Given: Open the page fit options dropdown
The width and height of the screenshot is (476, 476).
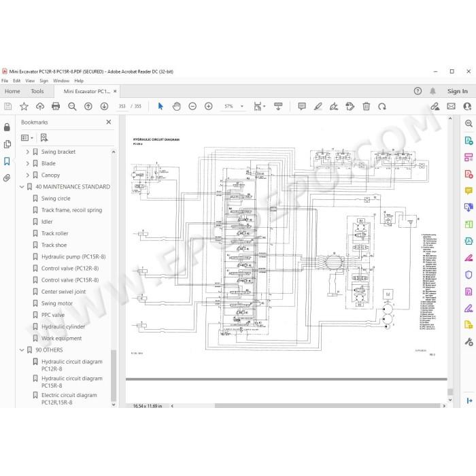Looking at the screenshot, I should (260, 106).
